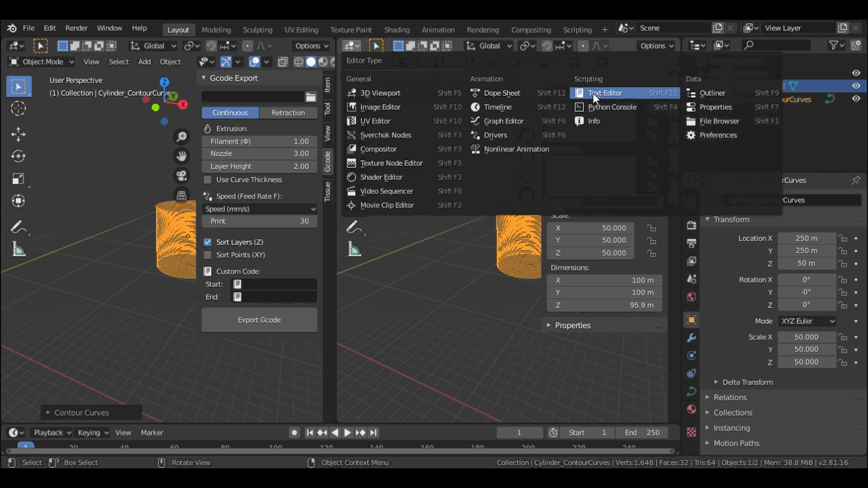
Task: Uncheck Sort Layers (Z) option
Action: coord(208,242)
